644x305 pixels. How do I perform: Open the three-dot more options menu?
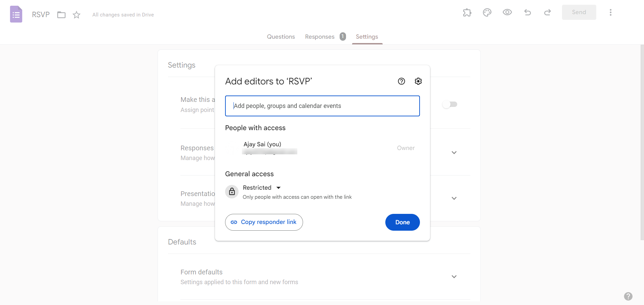[x=610, y=12]
